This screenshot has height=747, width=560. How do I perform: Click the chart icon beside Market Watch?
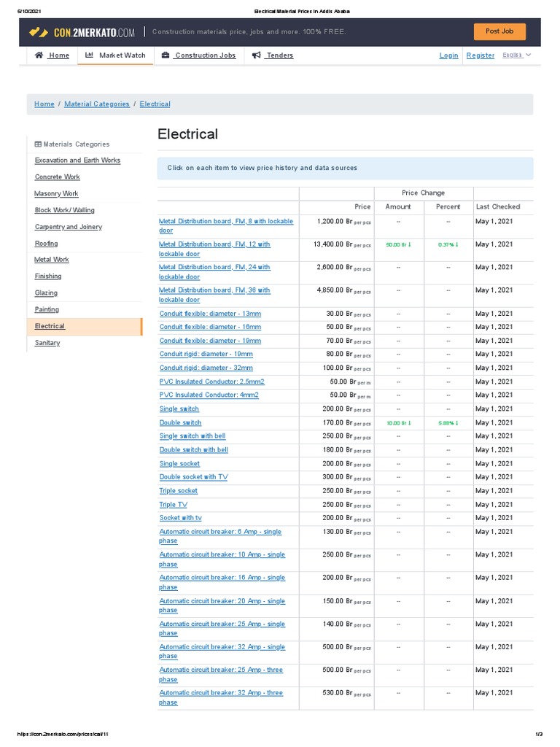pyautogui.click(x=89, y=55)
